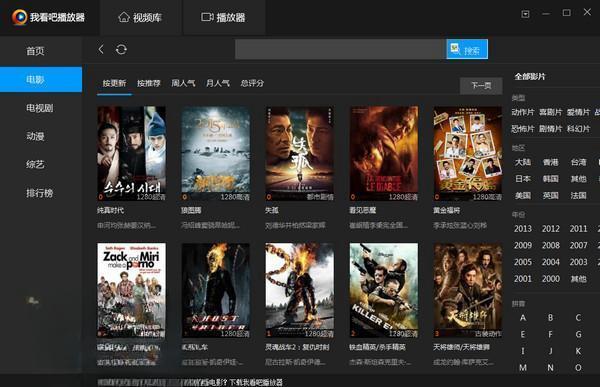The image size is (600, 387).
Task: Open 天将雄师 movie poster
Action: [x=468, y=290]
